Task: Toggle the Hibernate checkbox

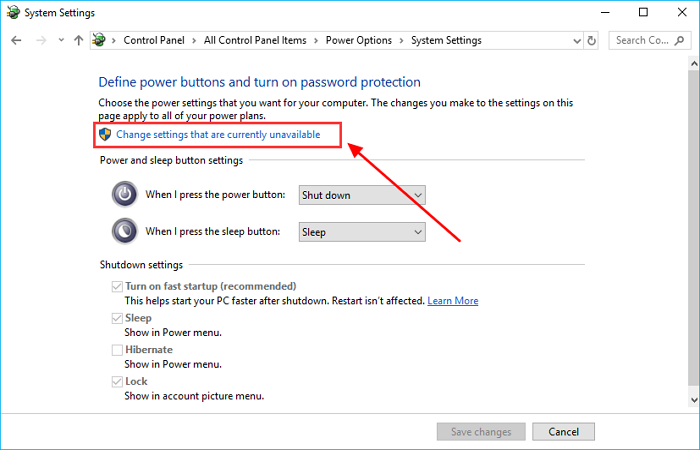Action: [x=118, y=350]
